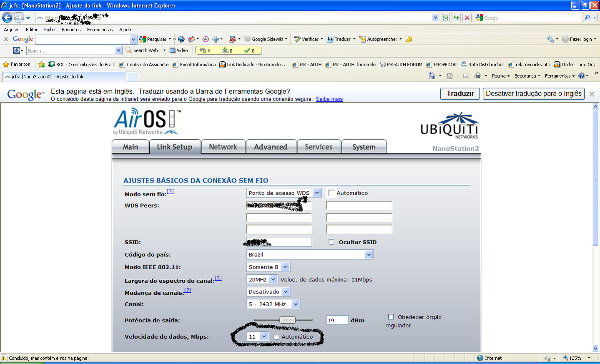The width and height of the screenshot is (600, 364).
Task: Click the Print icon
Action: (x=478, y=76)
